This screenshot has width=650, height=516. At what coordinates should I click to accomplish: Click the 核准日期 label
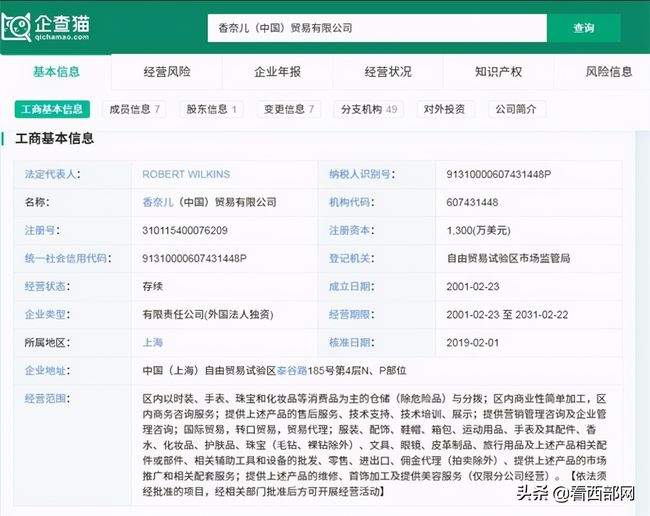pyautogui.click(x=351, y=342)
